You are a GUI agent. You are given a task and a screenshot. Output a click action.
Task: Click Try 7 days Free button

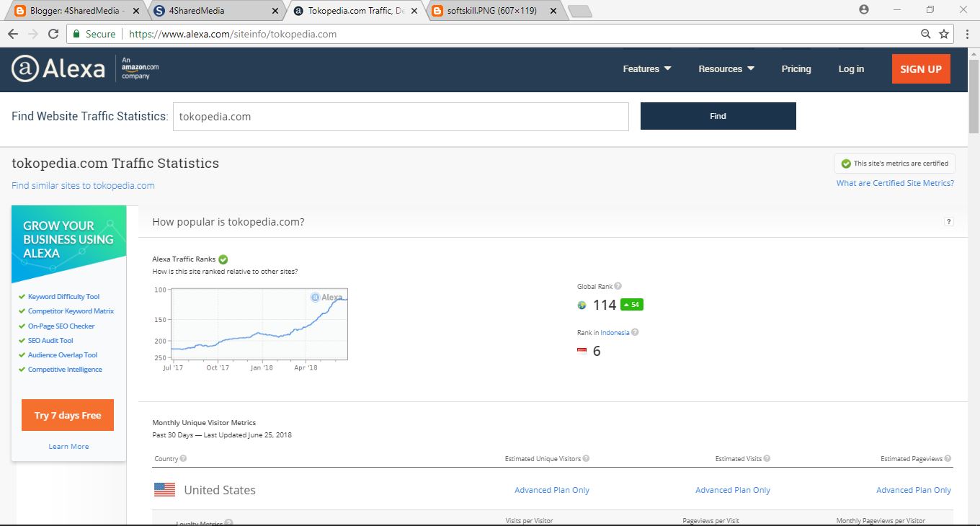[68, 415]
